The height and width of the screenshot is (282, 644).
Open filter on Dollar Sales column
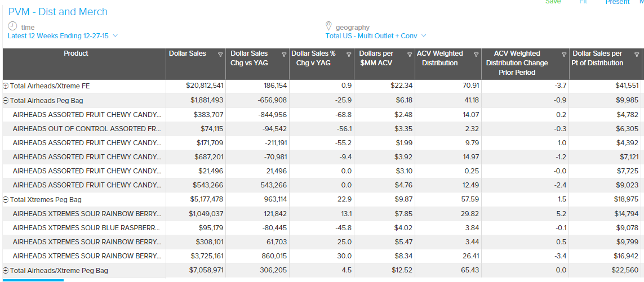220,55
